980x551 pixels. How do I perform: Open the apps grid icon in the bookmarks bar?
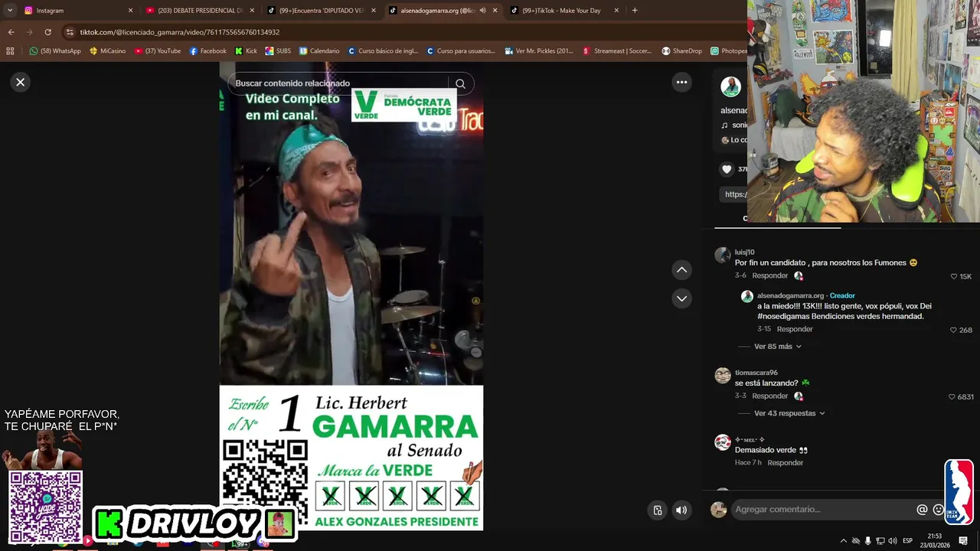pos(10,51)
